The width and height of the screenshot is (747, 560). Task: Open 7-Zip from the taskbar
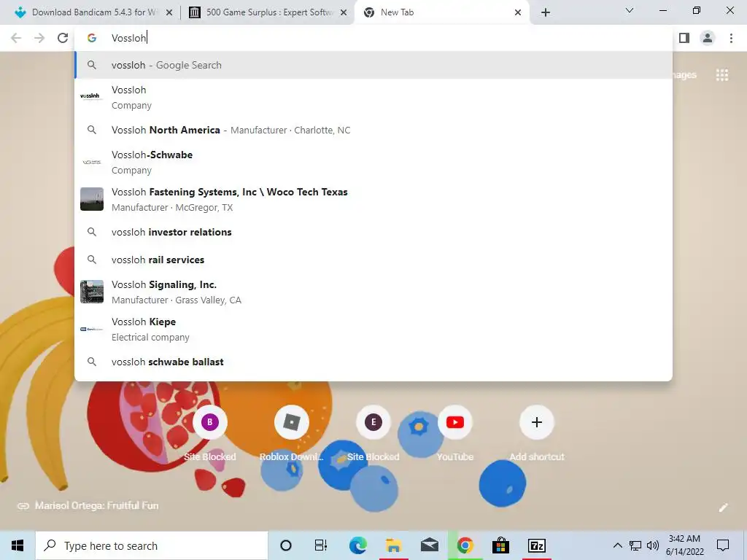(537, 545)
